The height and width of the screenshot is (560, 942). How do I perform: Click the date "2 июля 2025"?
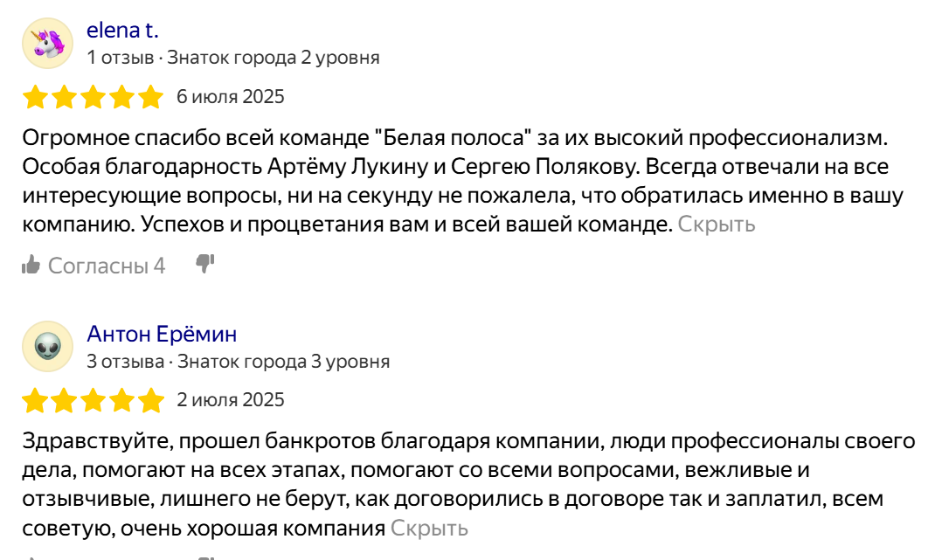coord(231,400)
